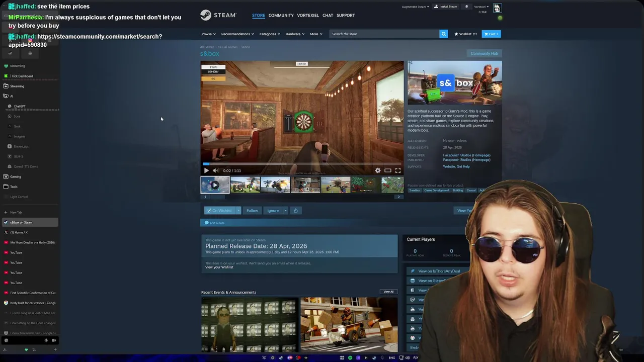Image resolution: width=644 pixels, height=362 pixels.
Task: Click the Community Hub button
Action: coord(484,53)
